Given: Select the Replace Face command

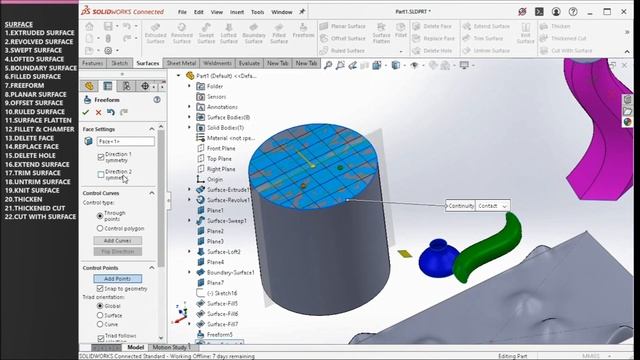Looking at the screenshot, I should tap(433, 38).
